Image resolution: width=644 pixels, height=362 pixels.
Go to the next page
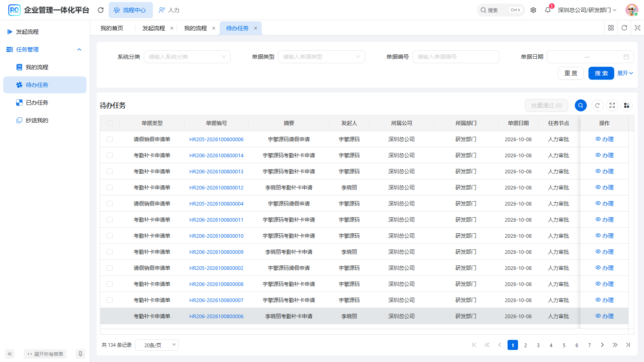(602, 345)
